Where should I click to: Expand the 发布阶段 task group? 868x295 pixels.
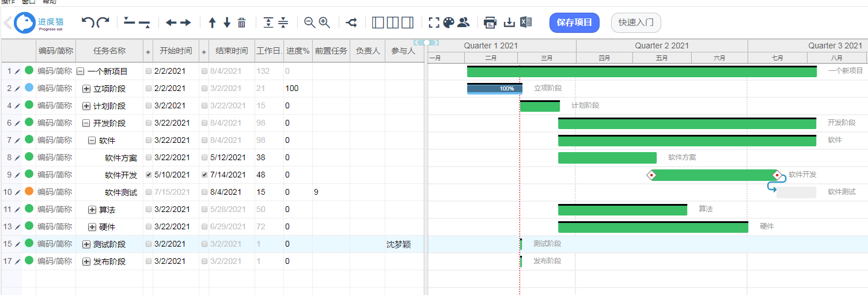(86, 262)
